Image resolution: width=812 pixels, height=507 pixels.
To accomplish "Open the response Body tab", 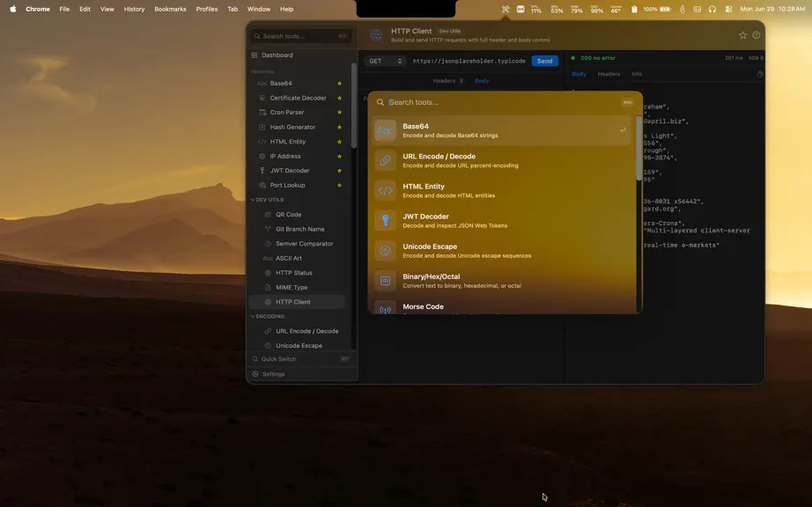I will click(579, 74).
